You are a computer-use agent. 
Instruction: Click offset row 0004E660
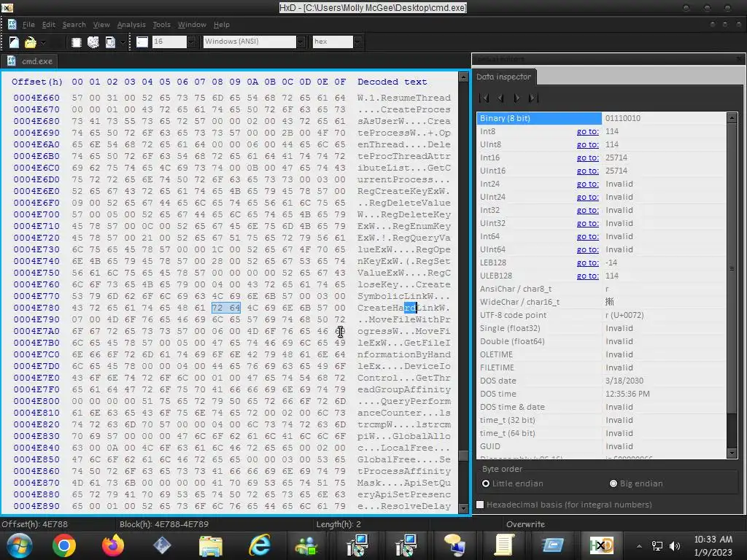pyautogui.click(x=36, y=98)
